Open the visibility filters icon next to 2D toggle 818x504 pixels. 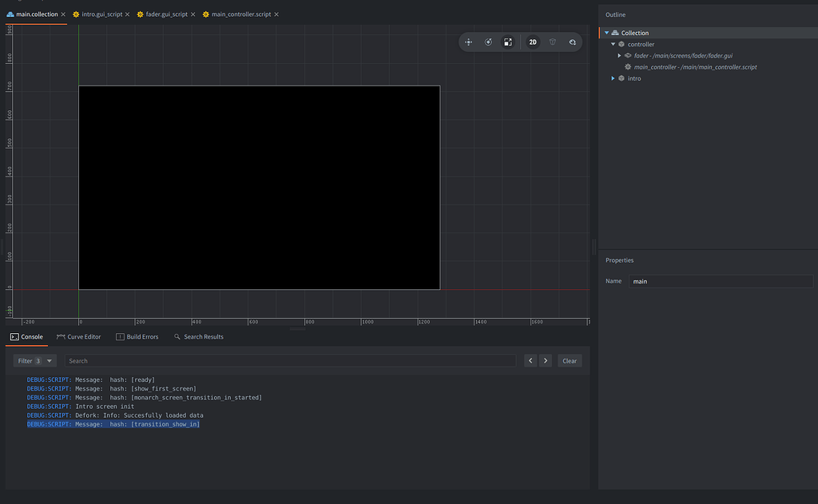[552, 42]
